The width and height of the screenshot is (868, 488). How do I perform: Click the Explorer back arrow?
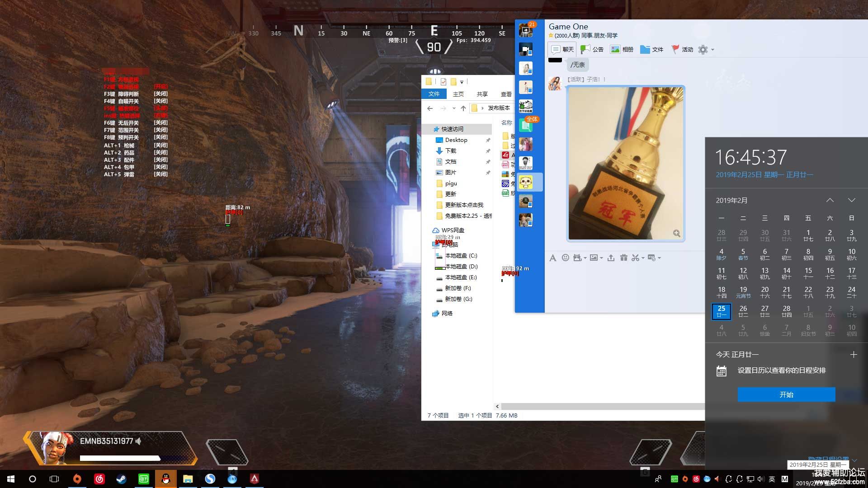(x=430, y=108)
